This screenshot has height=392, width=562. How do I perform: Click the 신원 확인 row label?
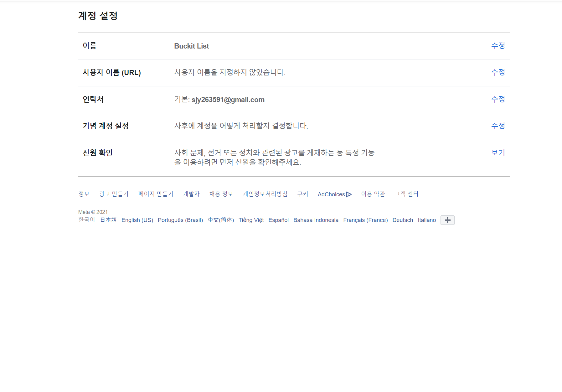coord(98,153)
